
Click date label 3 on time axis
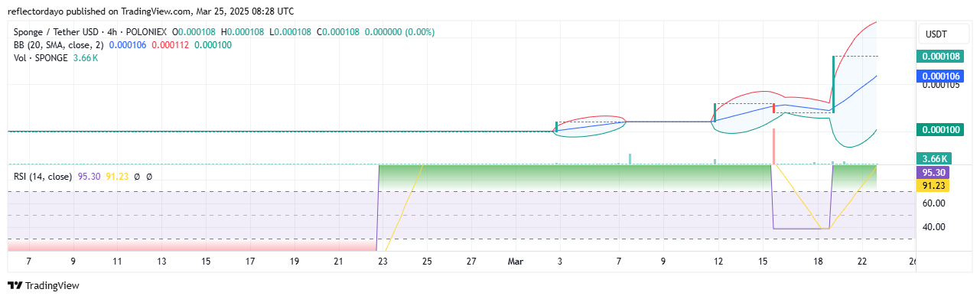560,262
